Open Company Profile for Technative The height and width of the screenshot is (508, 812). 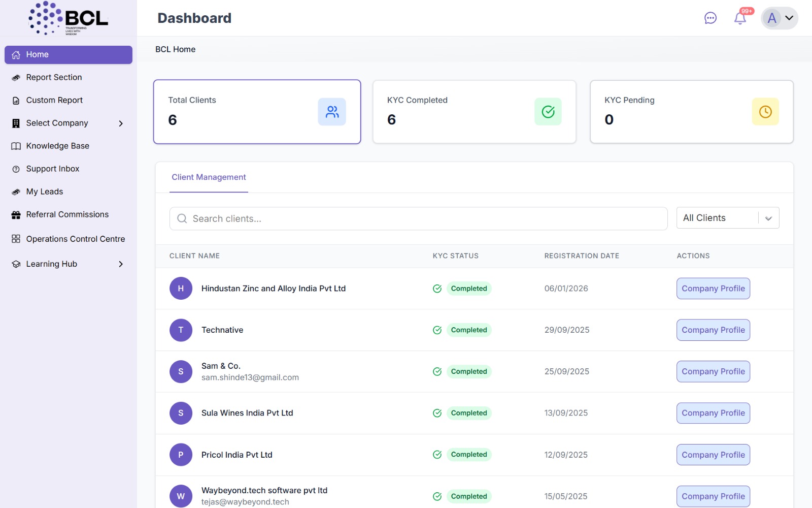click(x=713, y=330)
